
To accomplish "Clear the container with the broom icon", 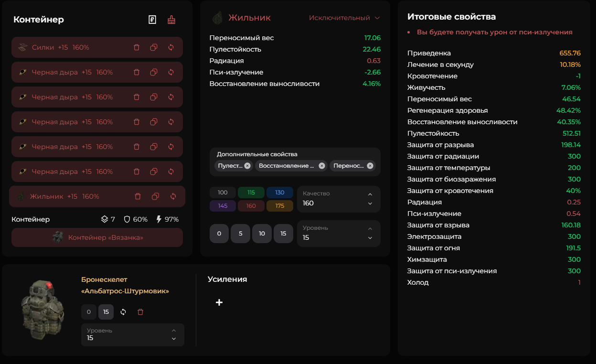I will point(171,20).
